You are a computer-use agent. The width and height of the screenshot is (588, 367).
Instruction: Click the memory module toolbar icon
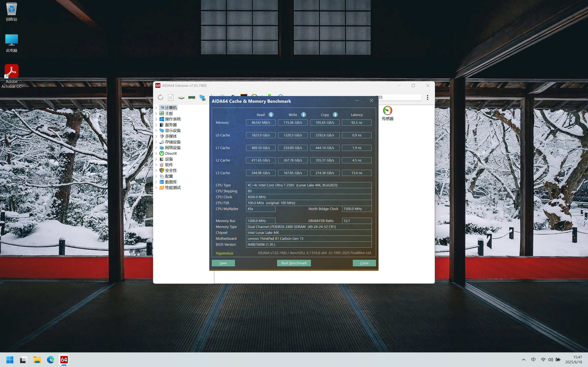[x=192, y=97]
